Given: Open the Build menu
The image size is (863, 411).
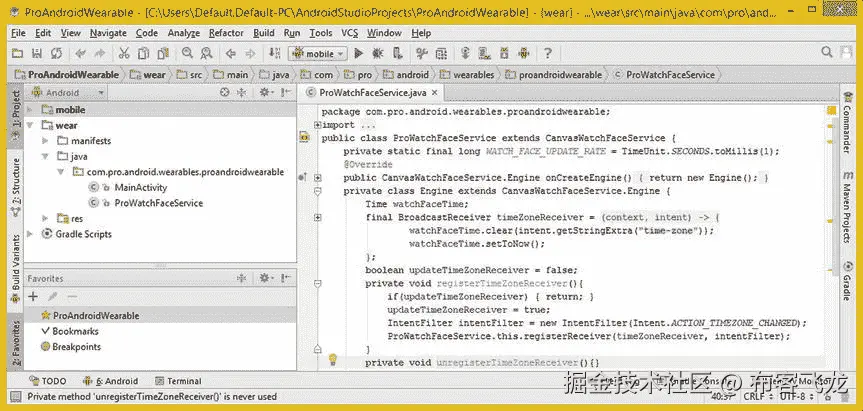Looking at the screenshot, I should [x=264, y=33].
